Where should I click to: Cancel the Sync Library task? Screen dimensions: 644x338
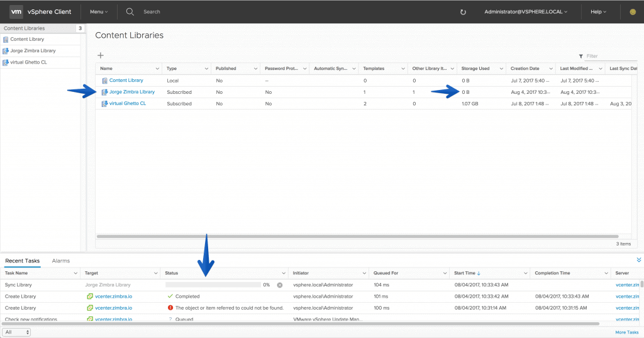click(280, 285)
